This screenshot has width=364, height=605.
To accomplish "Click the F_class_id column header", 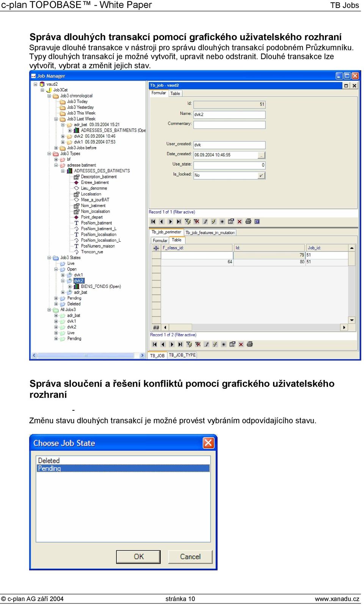I will 197,248.
